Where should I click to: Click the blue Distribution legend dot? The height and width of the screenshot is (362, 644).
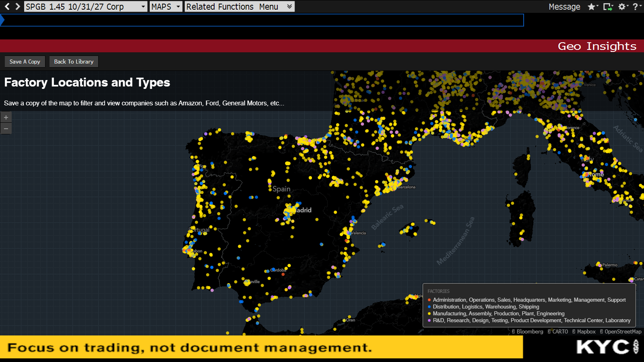pos(429,307)
